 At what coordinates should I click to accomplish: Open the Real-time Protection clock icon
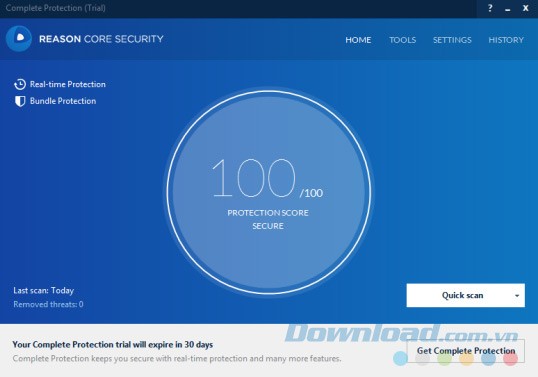click(x=20, y=84)
